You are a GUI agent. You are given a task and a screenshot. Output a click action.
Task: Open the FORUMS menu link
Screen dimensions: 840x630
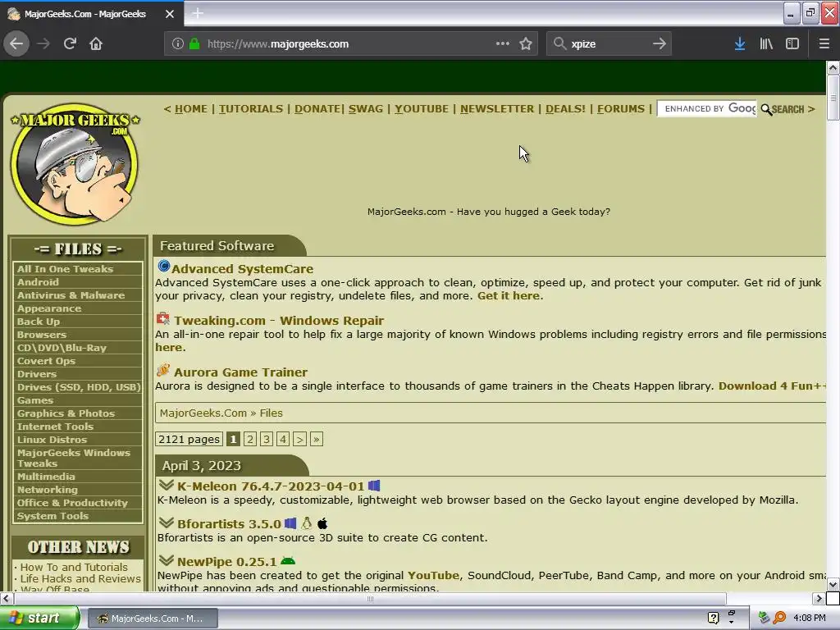tap(621, 109)
